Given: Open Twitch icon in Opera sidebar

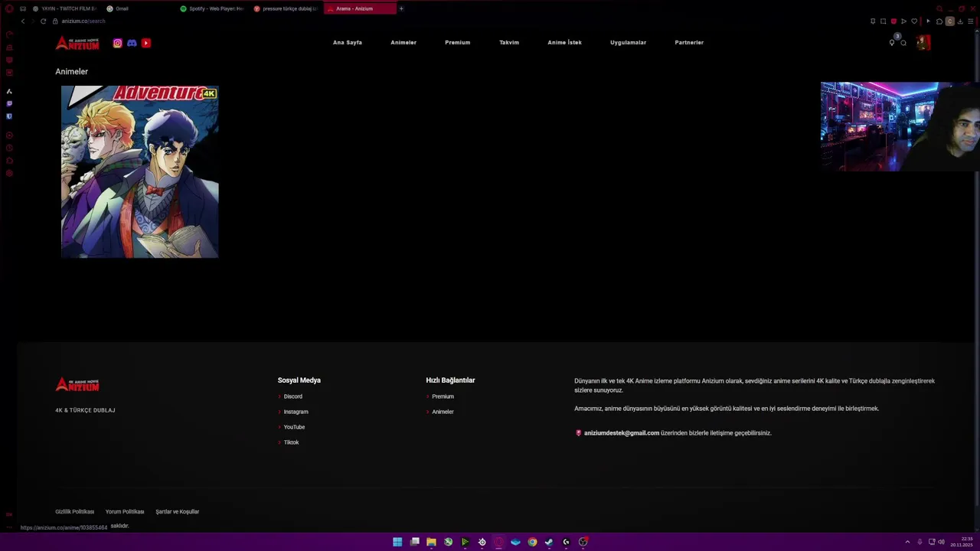Looking at the screenshot, I should tap(9, 103).
